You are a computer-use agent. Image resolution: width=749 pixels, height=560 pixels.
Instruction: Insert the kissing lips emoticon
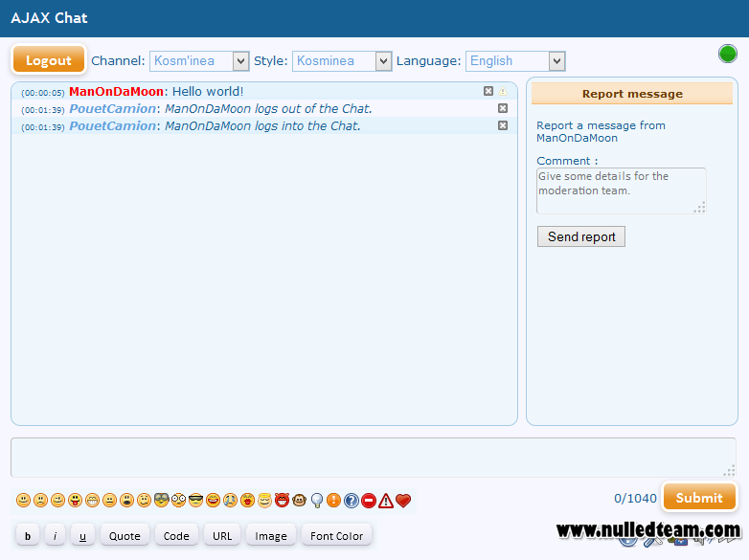point(247,500)
